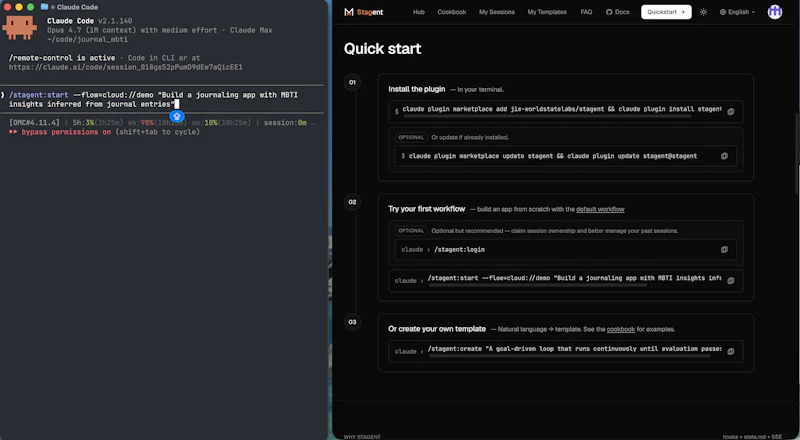The width and height of the screenshot is (800, 440).
Task: Click the Quickstart button
Action: (x=666, y=12)
